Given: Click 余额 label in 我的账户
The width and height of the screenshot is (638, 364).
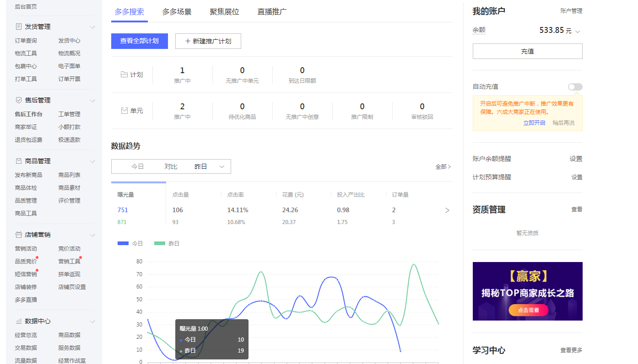Looking at the screenshot, I should (x=479, y=30).
